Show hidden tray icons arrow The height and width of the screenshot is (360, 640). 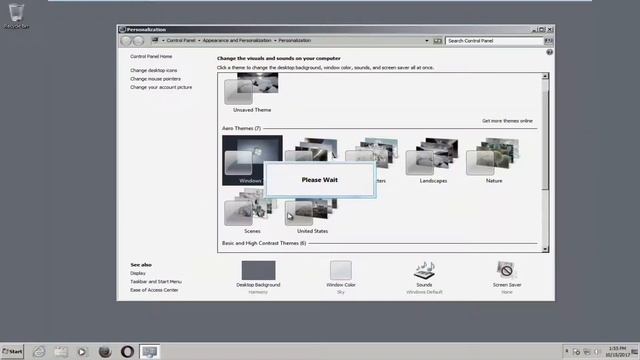click(x=566, y=351)
